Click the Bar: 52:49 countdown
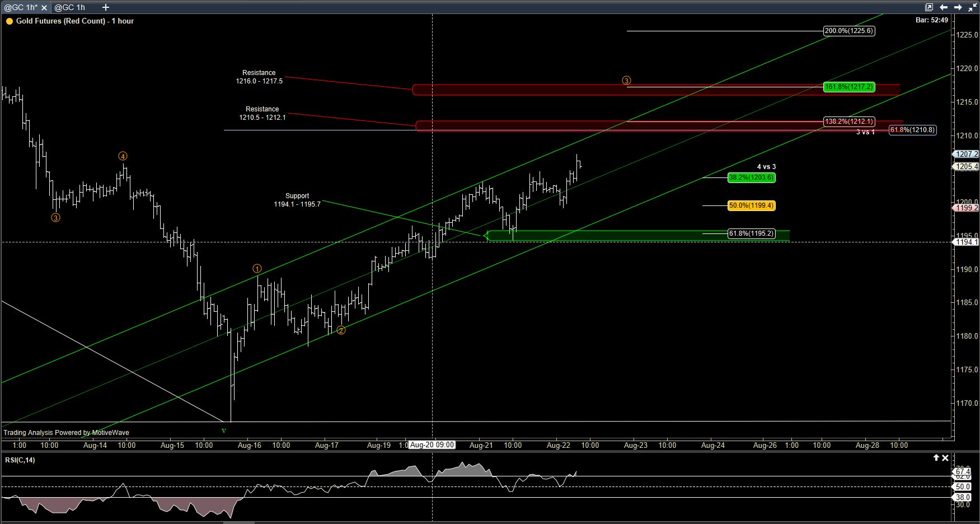The width and height of the screenshot is (980, 524). [932, 20]
